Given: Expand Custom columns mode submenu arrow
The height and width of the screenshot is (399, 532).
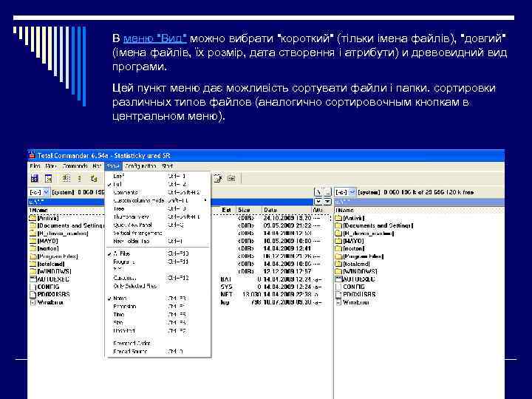Looking at the screenshot, I should point(205,200).
